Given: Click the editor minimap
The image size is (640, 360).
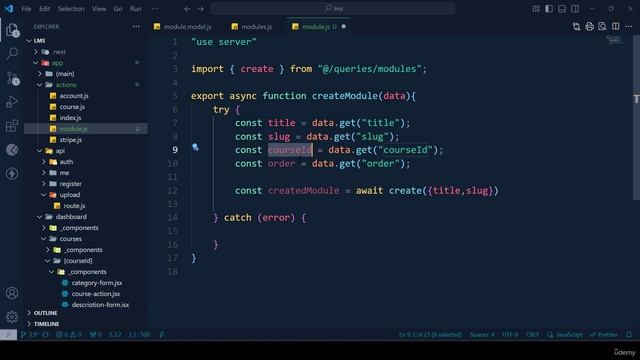Looking at the screenshot, I should coord(615,40).
